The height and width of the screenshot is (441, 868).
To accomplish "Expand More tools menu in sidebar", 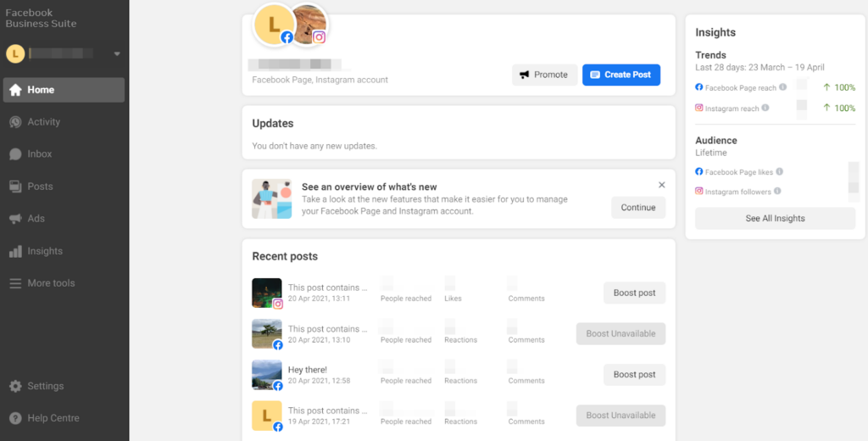I will point(52,283).
